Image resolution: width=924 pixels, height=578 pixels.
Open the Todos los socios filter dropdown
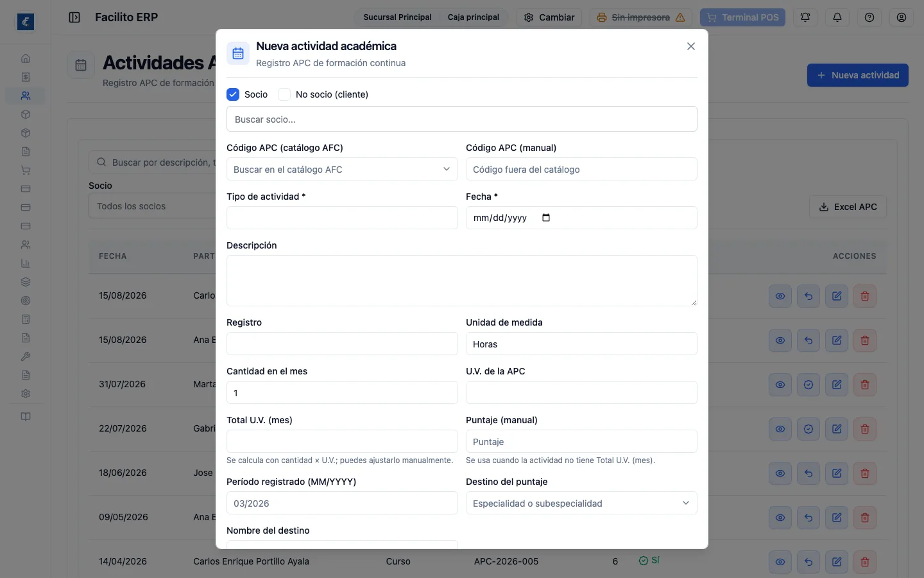coord(152,206)
